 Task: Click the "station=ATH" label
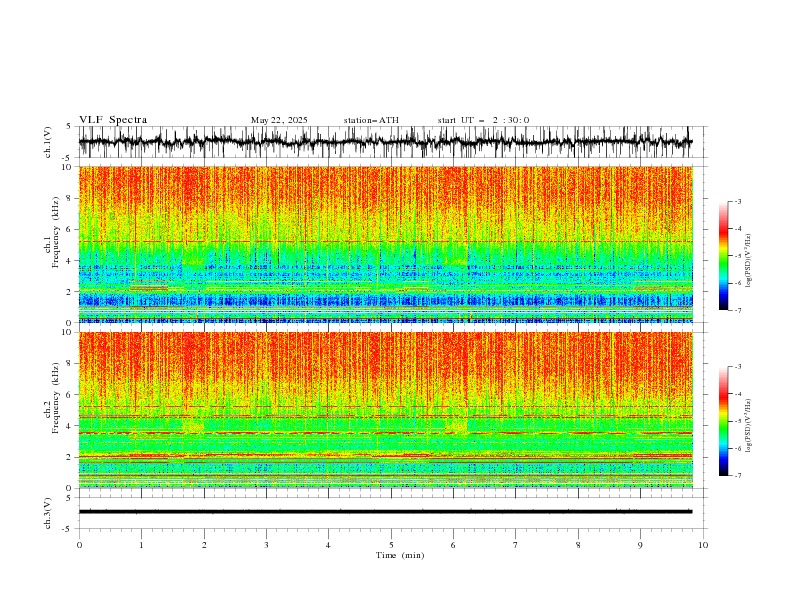(x=371, y=120)
